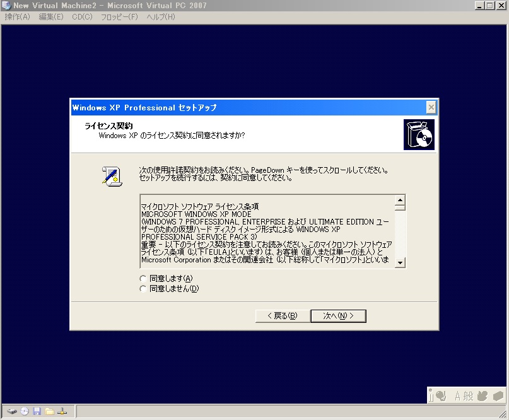This screenshot has width=509, height=420.
Task: Close the Windows XP setup dialog
Action: pyautogui.click(x=431, y=107)
